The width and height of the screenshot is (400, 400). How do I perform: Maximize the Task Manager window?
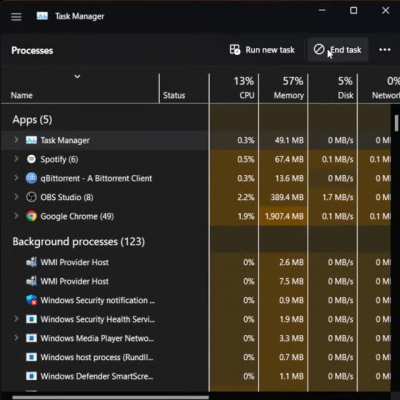pos(354,11)
